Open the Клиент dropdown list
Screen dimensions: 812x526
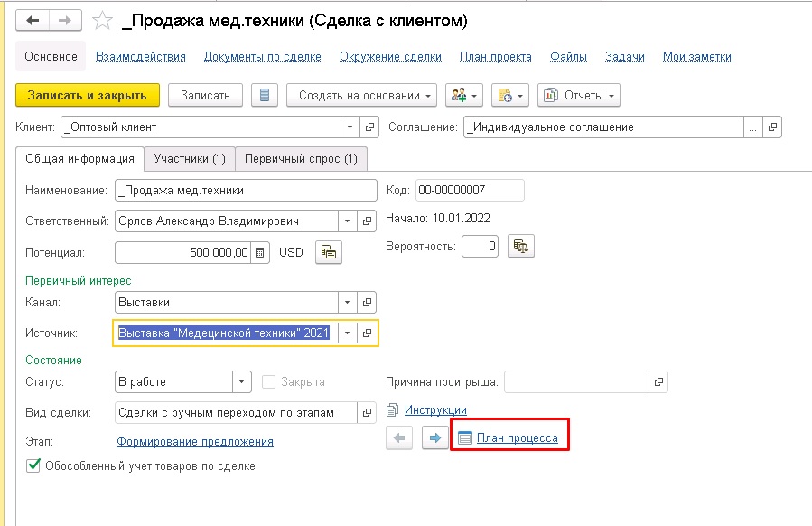(349, 127)
